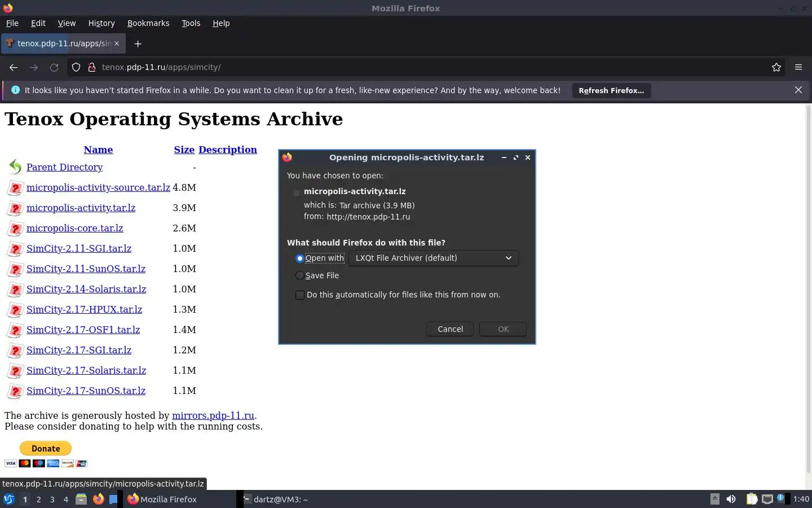This screenshot has width=812, height=508.
Task: Click the file icon beside SimCity-2.14-Solaris.tar.lz
Action: click(15, 289)
